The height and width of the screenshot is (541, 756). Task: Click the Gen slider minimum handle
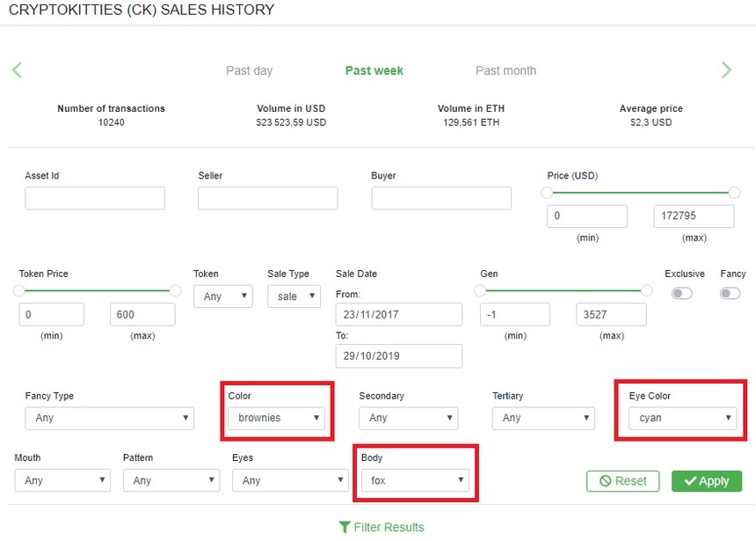[x=480, y=290]
